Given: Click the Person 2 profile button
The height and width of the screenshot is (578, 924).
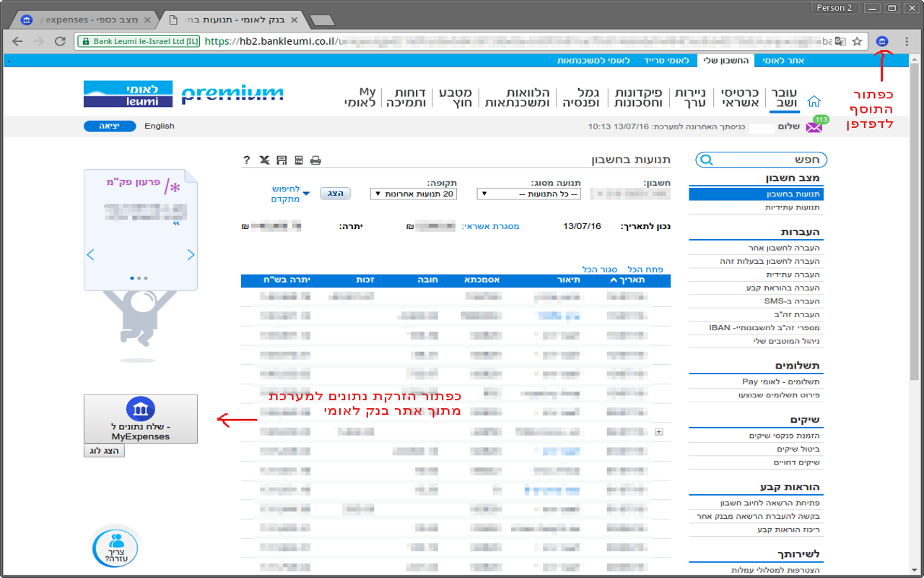Looking at the screenshot, I should tap(834, 8).
